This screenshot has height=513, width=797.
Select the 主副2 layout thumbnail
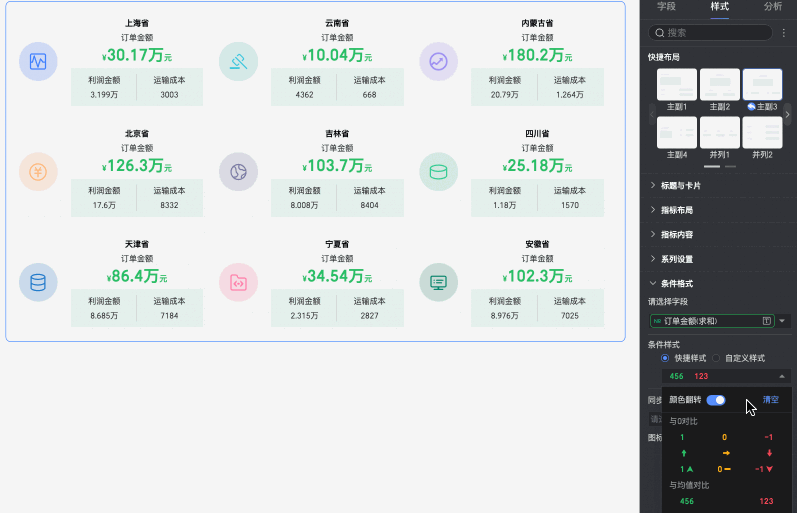click(720, 85)
